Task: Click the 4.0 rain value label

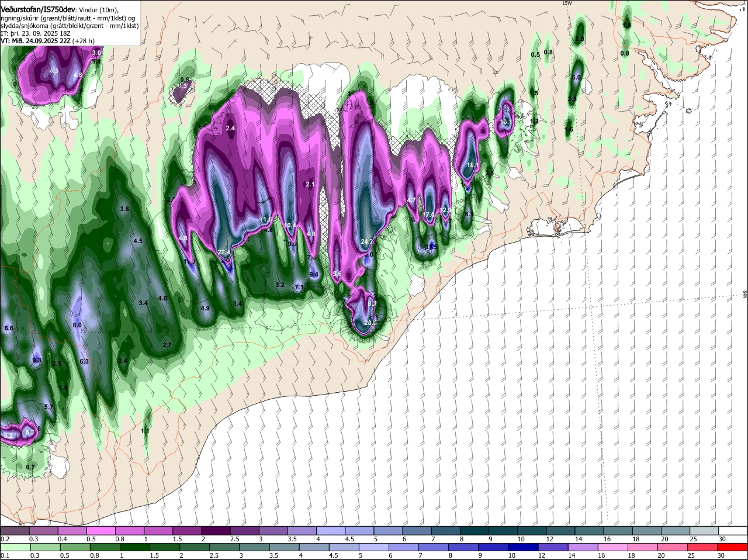Action: click(163, 298)
